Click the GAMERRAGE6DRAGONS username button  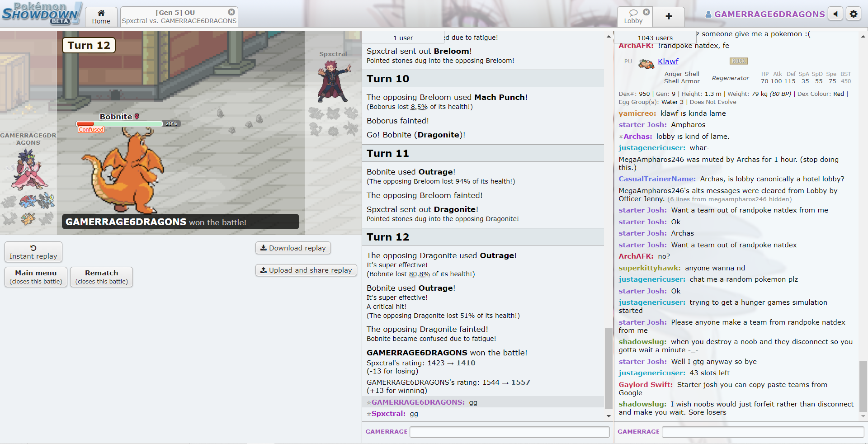[x=765, y=14]
